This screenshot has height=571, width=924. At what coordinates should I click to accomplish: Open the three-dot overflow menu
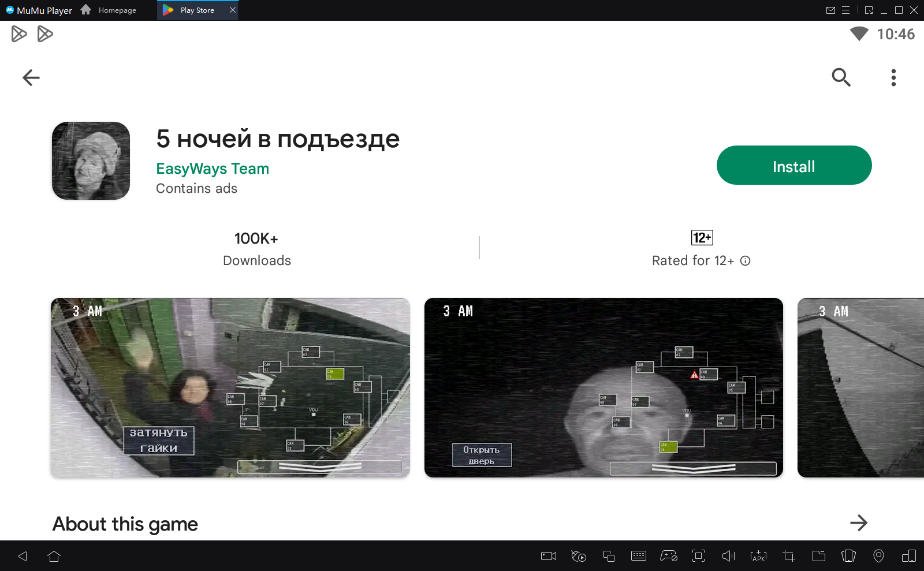click(x=893, y=77)
